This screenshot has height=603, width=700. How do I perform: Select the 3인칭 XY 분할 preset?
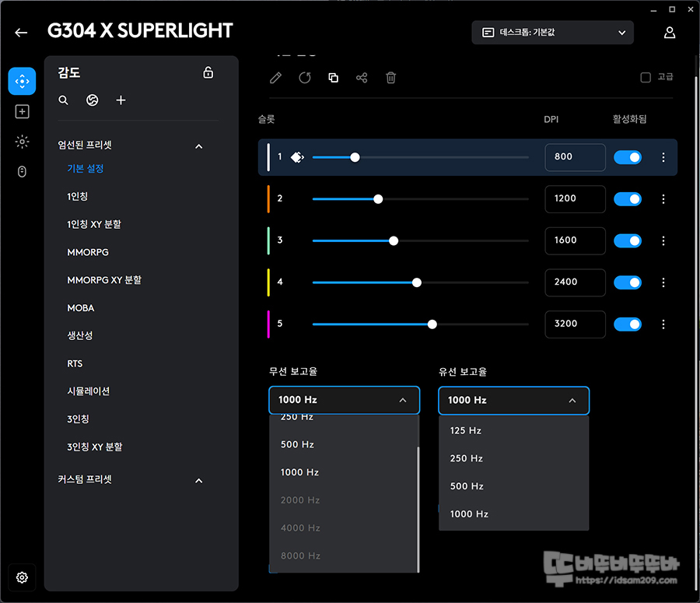[x=94, y=447]
